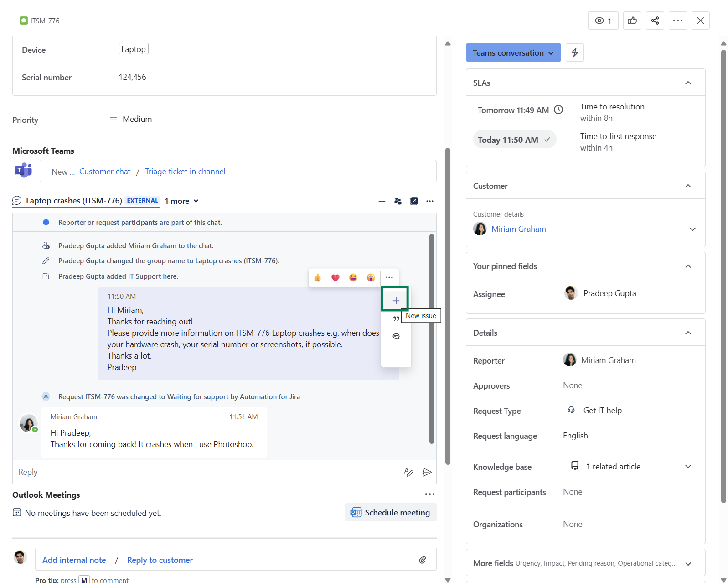Open the Outlook Meetings more options menu
The height and width of the screenshot is (583, 728).
coord(429,494)
